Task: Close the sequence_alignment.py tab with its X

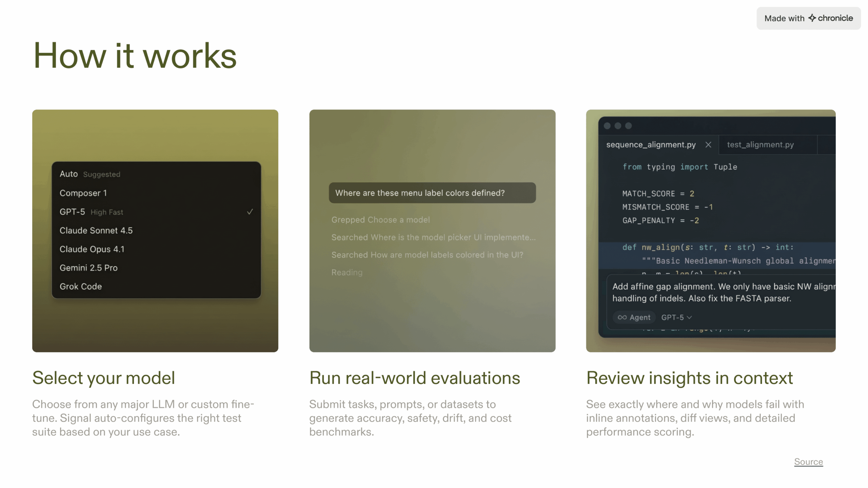Action: [709, 145]
